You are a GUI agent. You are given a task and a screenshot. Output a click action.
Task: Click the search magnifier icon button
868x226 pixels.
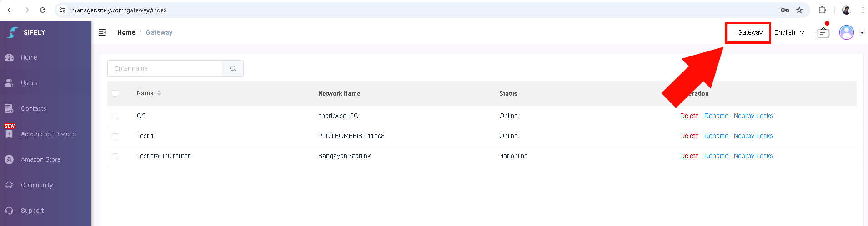pyautogui.click(x=233, y=68)
